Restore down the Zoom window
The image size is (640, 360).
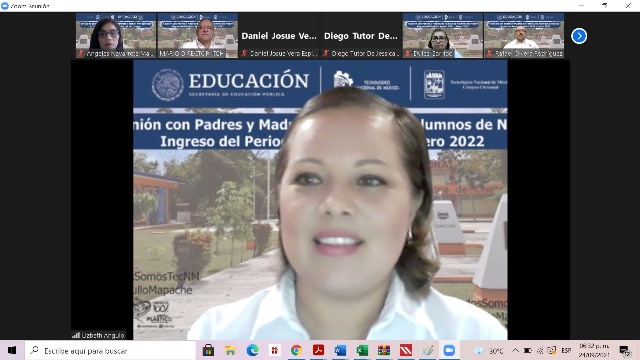coord(604,6)
